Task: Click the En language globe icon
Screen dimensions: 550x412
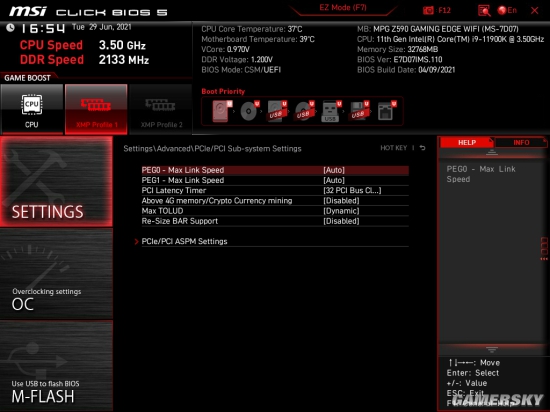Action: [x=502, y=11]
